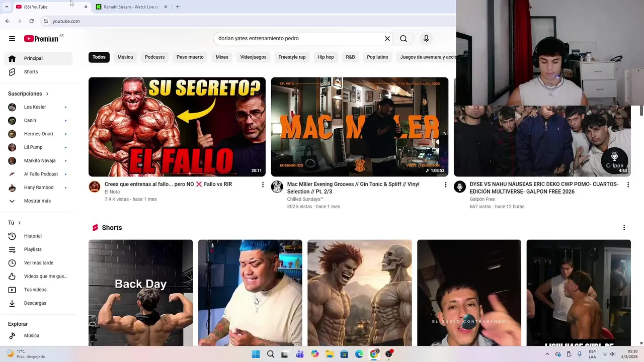Expand Mostrar más subscriptions
Image resolution: width=644 pixels, height=362 pixels.
[38, 201]
